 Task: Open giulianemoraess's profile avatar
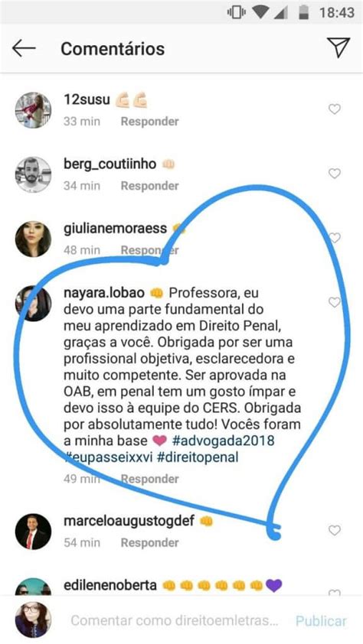click(33, 239)
